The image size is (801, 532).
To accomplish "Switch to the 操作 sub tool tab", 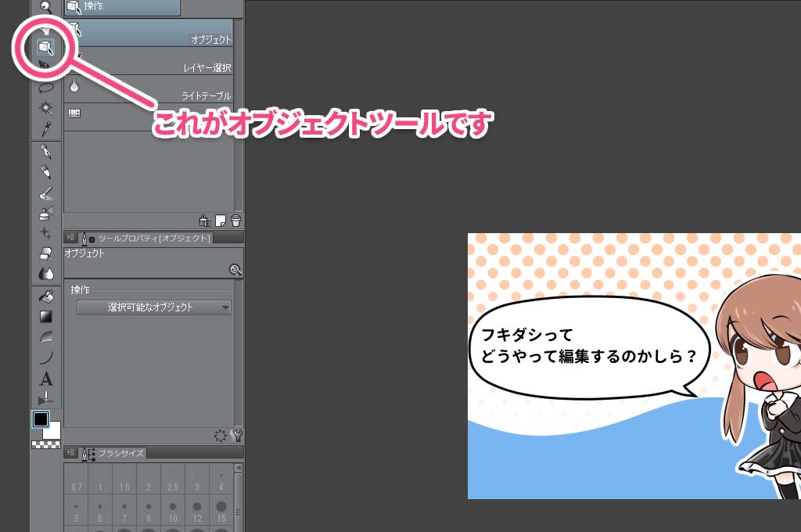I will click(122, 8).
